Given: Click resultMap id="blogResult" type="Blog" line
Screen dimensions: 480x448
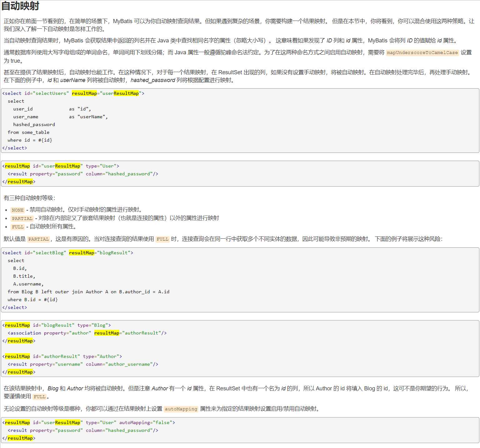Looking at the screenshot, I should (57, 325).
